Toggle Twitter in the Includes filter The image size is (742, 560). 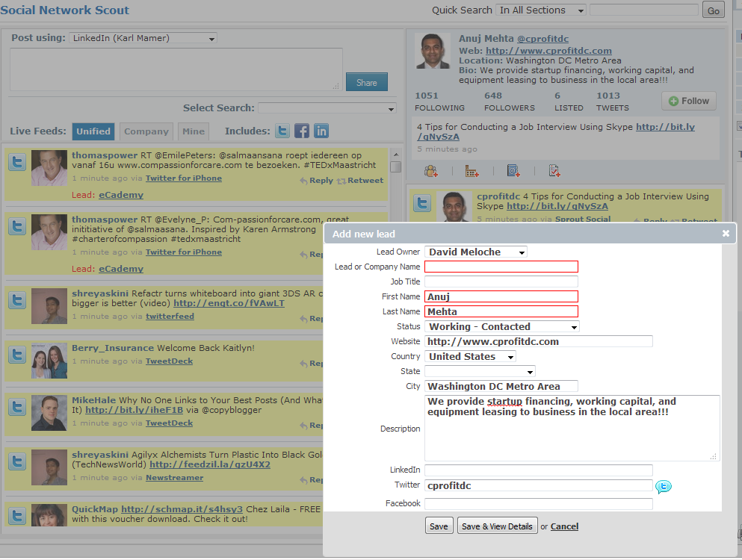[282, 131]
